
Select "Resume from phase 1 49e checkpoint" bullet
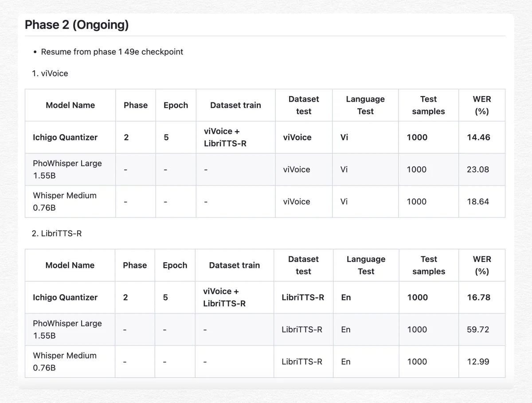(x=112, y=52)
